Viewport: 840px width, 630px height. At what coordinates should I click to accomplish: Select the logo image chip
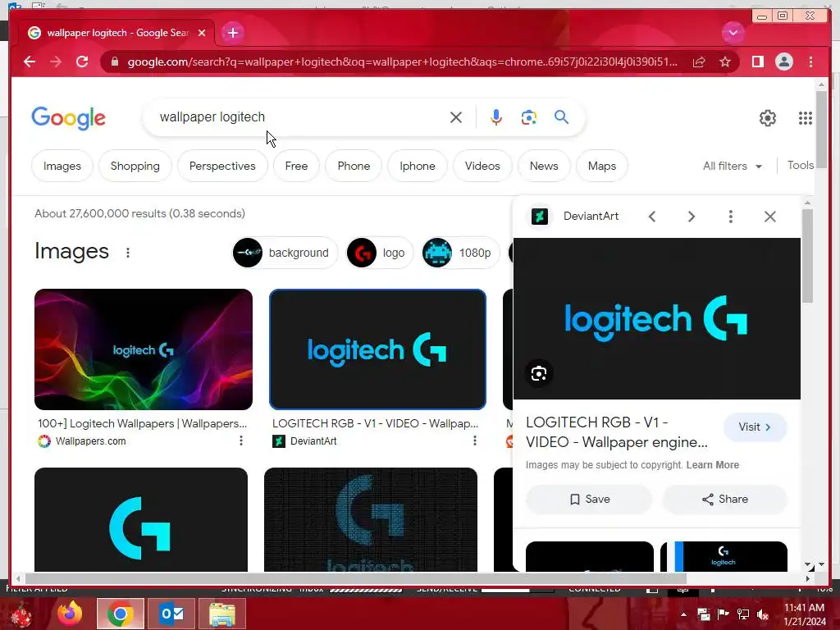380,253
